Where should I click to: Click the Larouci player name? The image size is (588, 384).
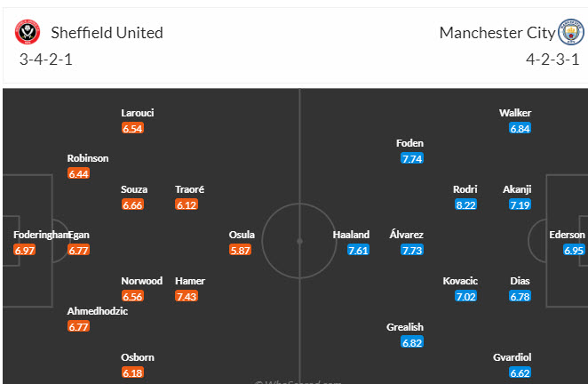click(137, 113)
